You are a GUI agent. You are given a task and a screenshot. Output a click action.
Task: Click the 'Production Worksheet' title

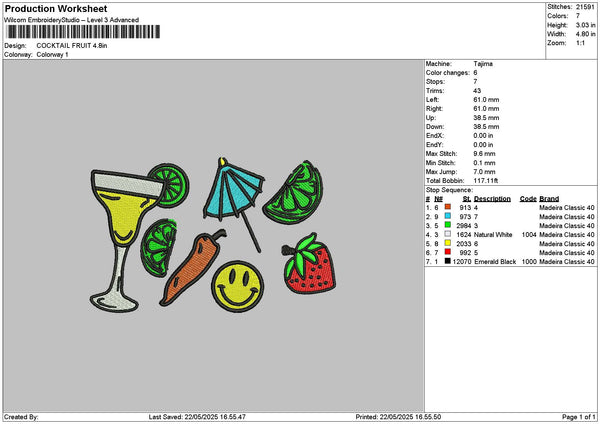point(56,9)
